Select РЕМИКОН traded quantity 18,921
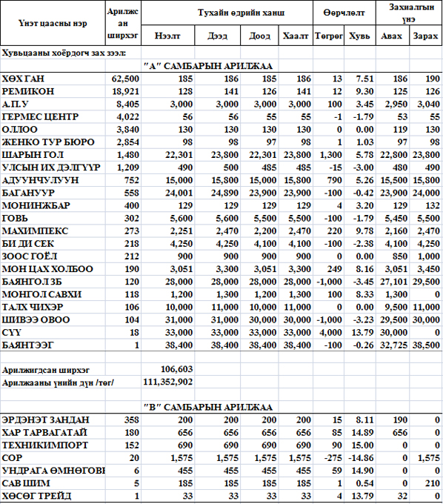443x504 pixels. [123, 91]
